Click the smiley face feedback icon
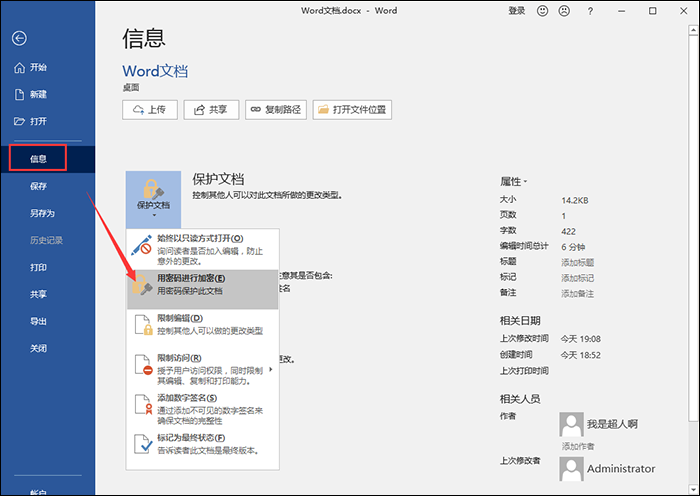Viewport: 700px width, 496px height. (542, 11)
